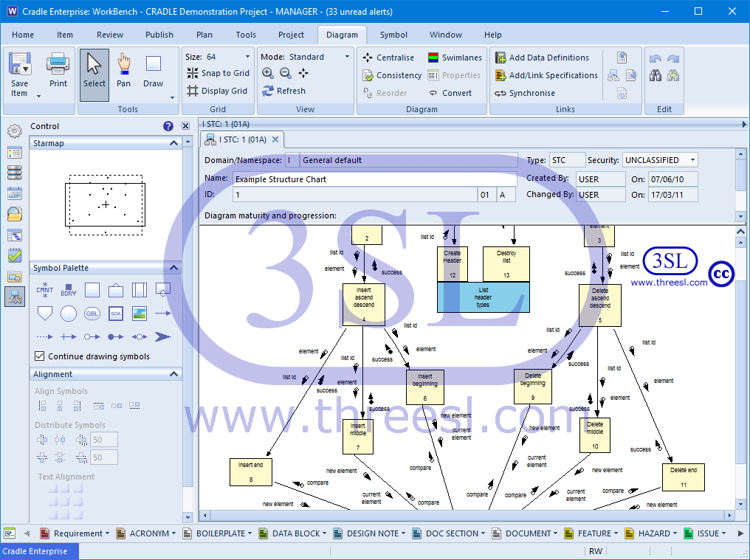Select the BDRY boundary symbol

click(x=69, y=290)
